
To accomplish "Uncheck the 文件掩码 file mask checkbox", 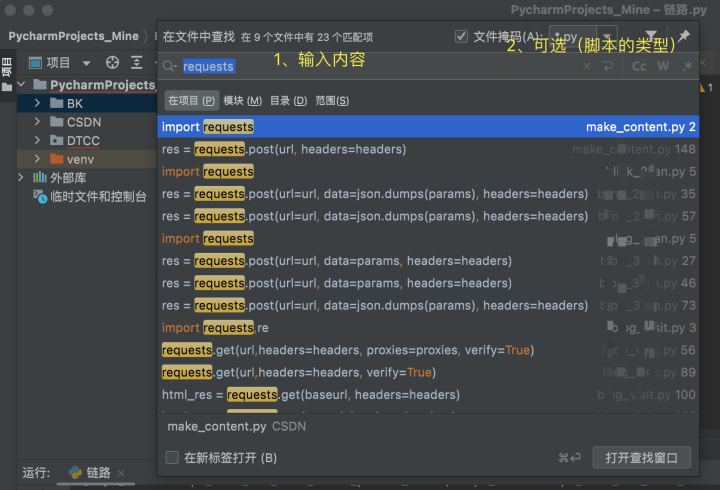I will [x=461, y=36].
